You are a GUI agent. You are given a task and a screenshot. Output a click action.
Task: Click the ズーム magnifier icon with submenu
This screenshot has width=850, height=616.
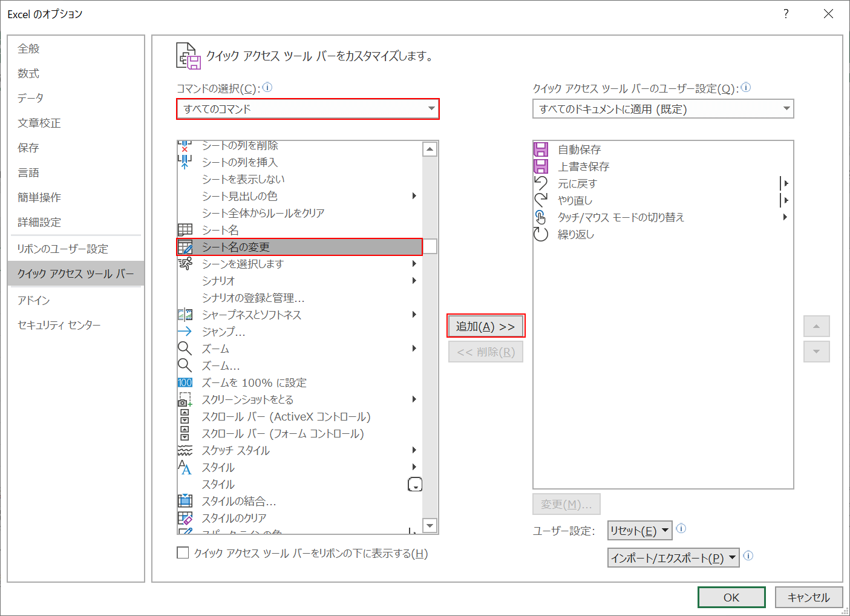185,349
